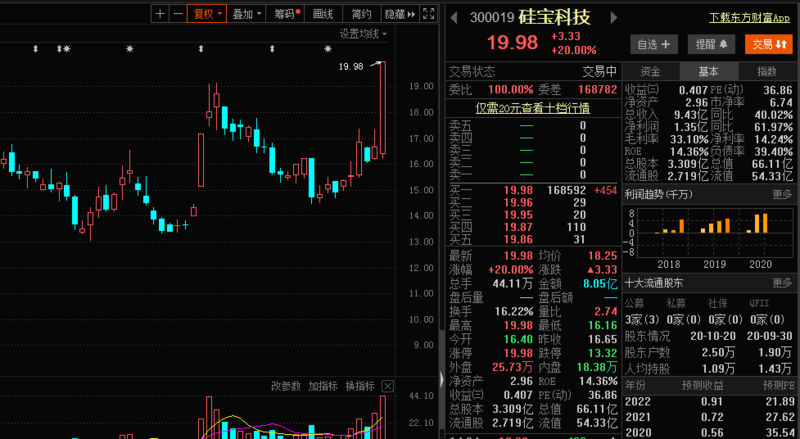Toggle fullscreen chart icon
This screenshot has height=439, width=800.
[429, 14]
